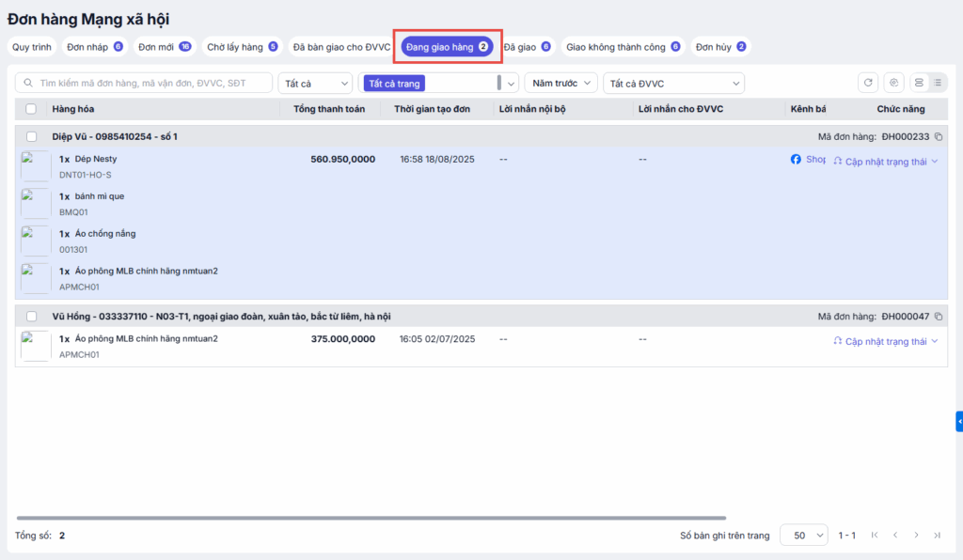The height and width of the screenshot is (560, 963).
Task: Click the Vũ Hồng - 033337110 order header
Action: 221,317
